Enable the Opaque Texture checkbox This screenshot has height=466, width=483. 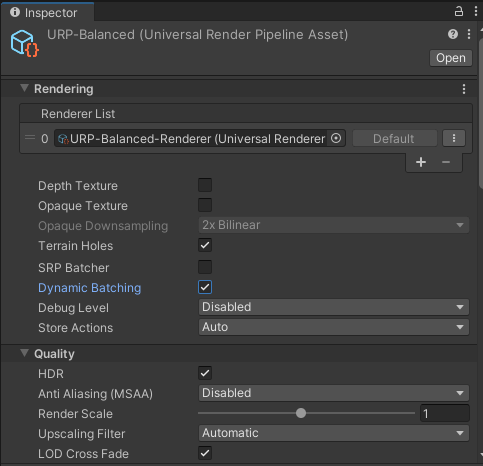(205, 205)
